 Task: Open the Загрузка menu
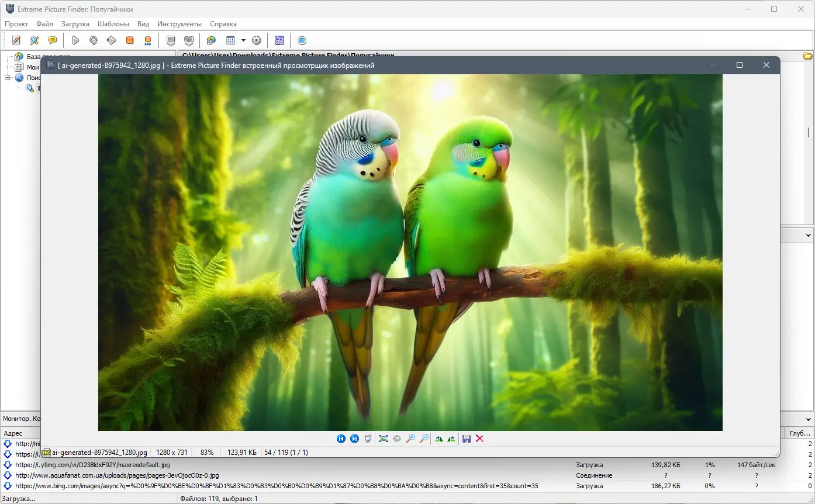point(75,24)
